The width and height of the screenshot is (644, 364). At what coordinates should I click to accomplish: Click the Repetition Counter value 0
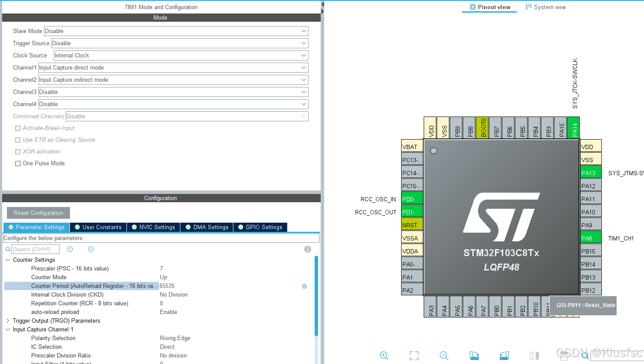(x=161, y=303)
